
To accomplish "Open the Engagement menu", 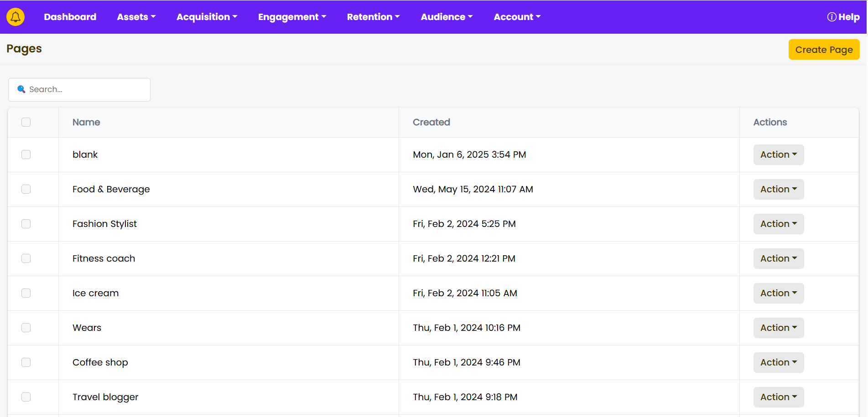I will point(292,17).
